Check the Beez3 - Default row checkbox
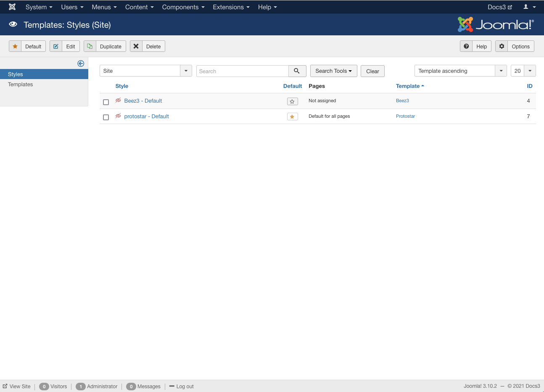The width and height of the screenshot is (544, 392). 106,102
